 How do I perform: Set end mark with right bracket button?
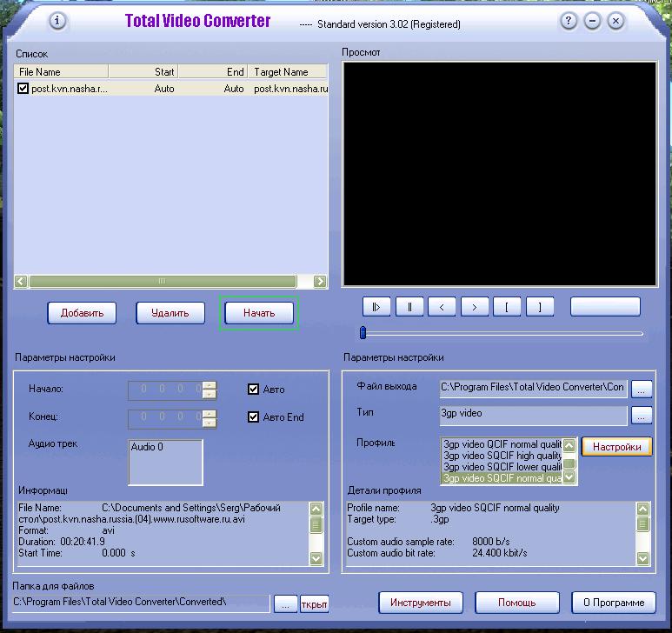pyautogui.click(x=540, y=307)
